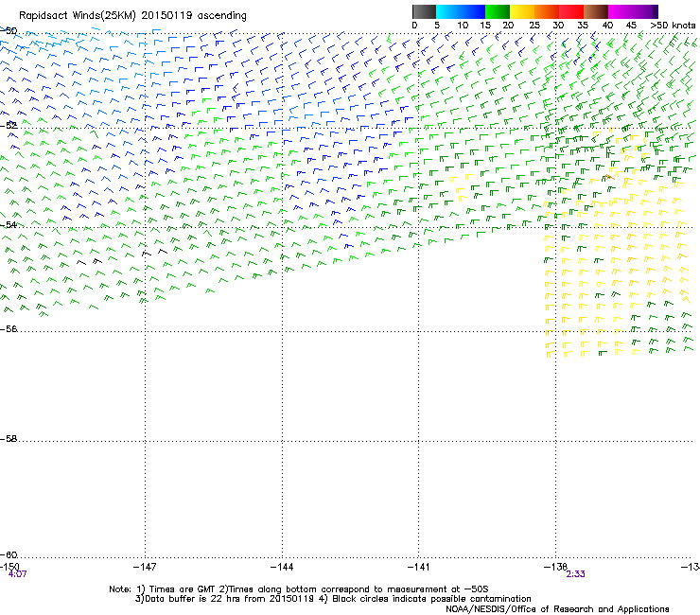Screen dimensions: 700x615
Task: Click the 'Times are GMT' note line
Action: [299, 589]
